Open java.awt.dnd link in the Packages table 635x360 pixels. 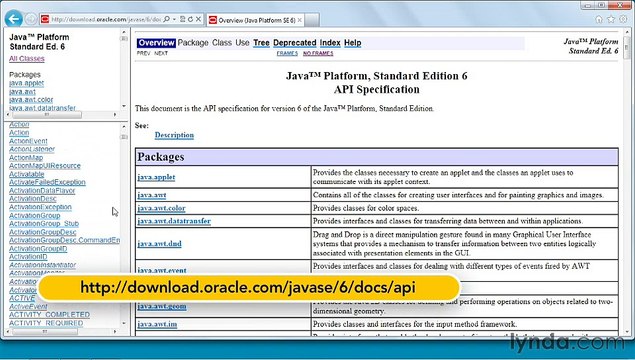coord(159,244)
